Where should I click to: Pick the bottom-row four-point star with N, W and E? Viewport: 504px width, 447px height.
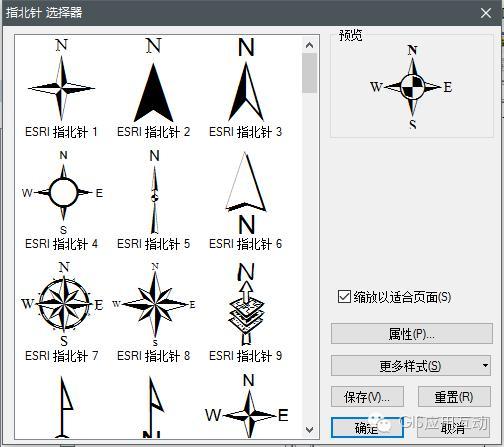point(247,406)
